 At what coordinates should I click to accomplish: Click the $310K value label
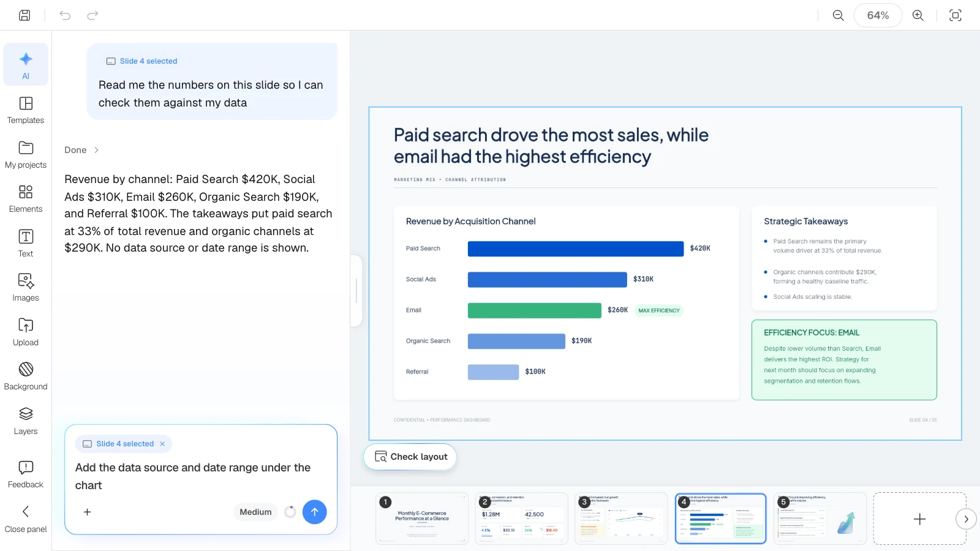pos(644,279)
